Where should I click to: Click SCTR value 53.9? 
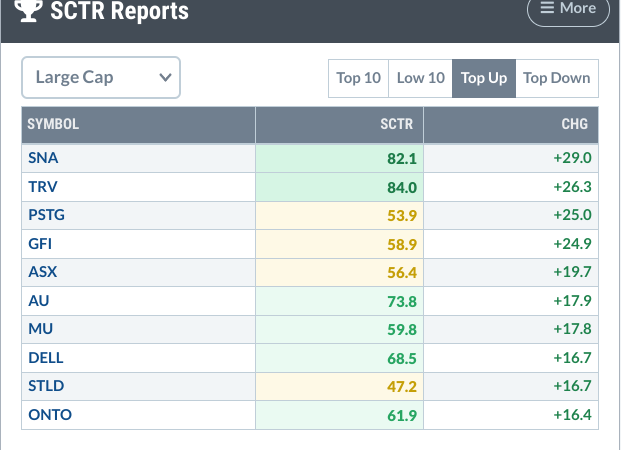click(x=402, y=216)
